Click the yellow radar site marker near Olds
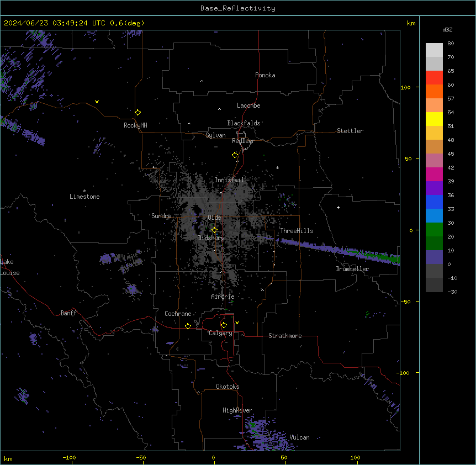This screenshot has height=465, width=476. 214,230
